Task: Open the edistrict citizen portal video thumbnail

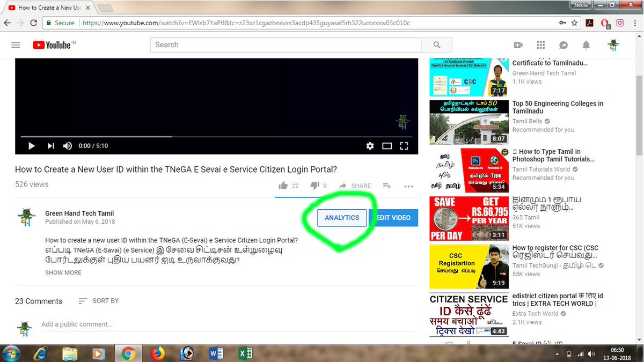Action: pyautogui.click(x=469, y=315)
